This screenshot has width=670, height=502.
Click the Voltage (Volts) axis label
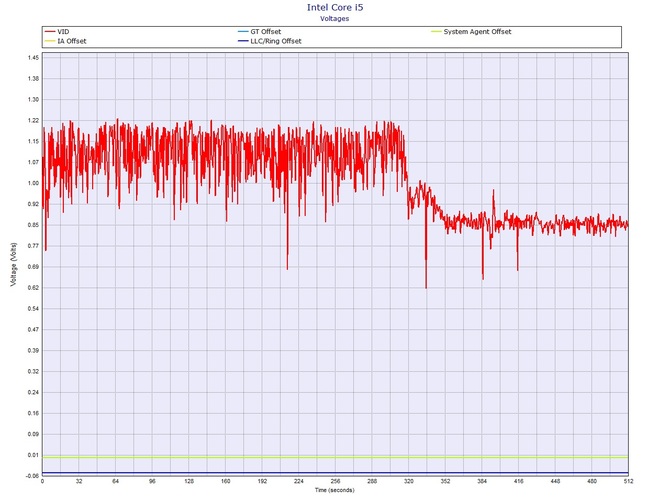14,264
